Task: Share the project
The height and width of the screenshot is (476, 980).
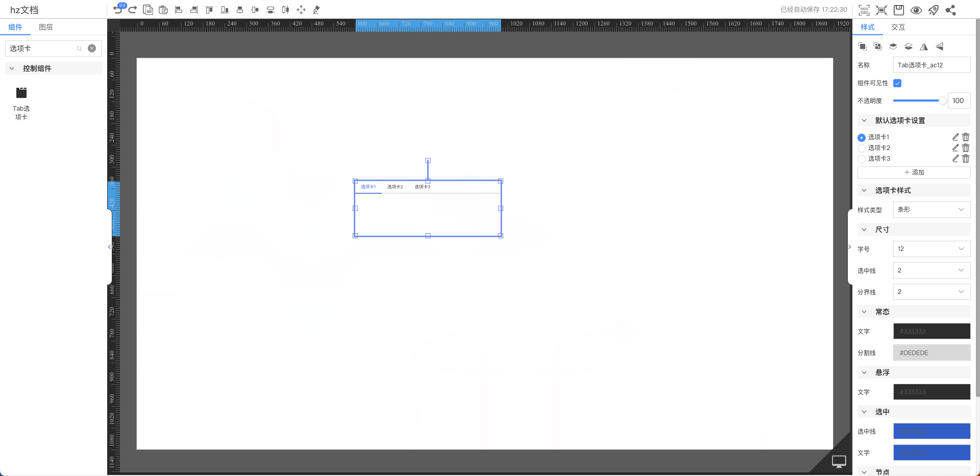Action: tap(951, 10)
